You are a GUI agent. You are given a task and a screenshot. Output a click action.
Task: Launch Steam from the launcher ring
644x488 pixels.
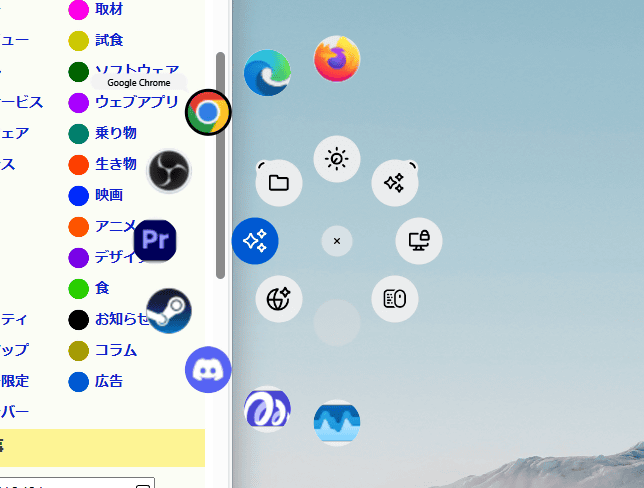[x=169, y=310]
